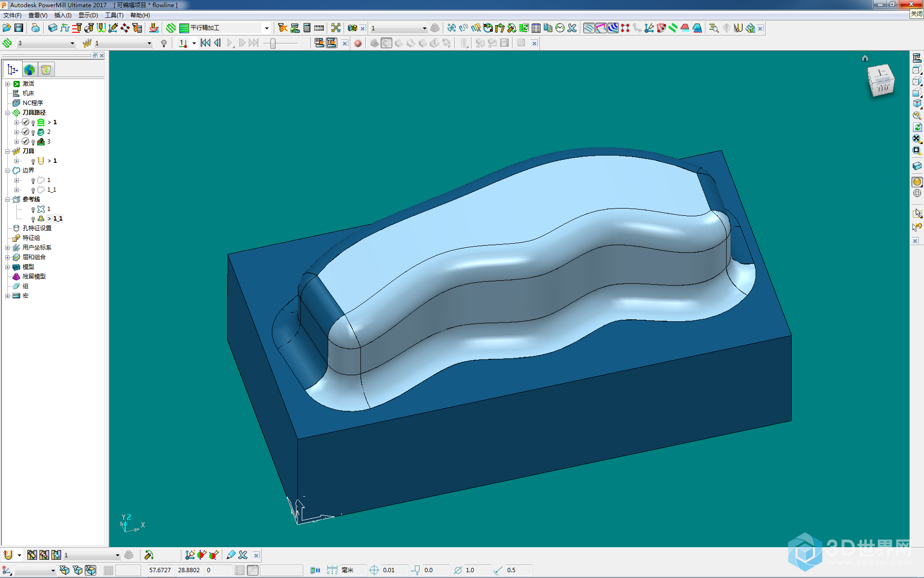The height and width of the screenshot is (578, 924).
Task: Click the print icon in top toolbar
Action: pos(36,28)
